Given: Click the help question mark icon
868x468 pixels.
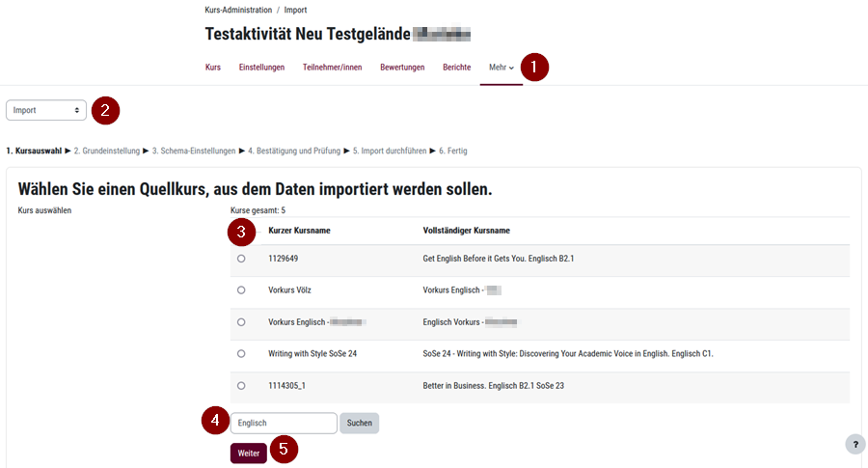Looking at the screenshot, I should pyautogui.click(x=854, y=444).
